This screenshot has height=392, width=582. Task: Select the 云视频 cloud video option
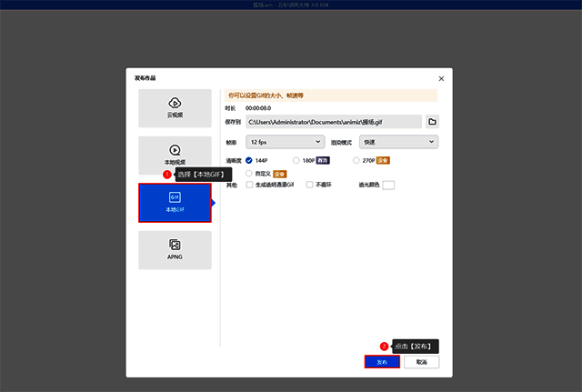tap(175, 107)
